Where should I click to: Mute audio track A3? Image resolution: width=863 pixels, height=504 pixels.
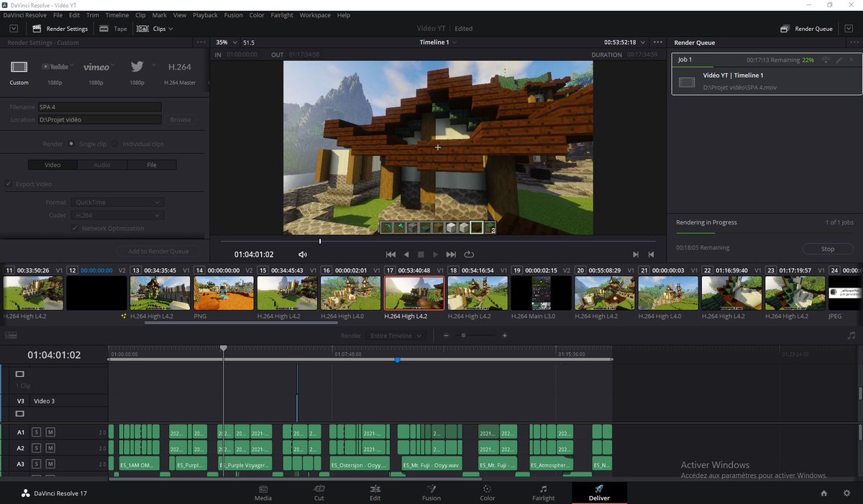[50, 464]
